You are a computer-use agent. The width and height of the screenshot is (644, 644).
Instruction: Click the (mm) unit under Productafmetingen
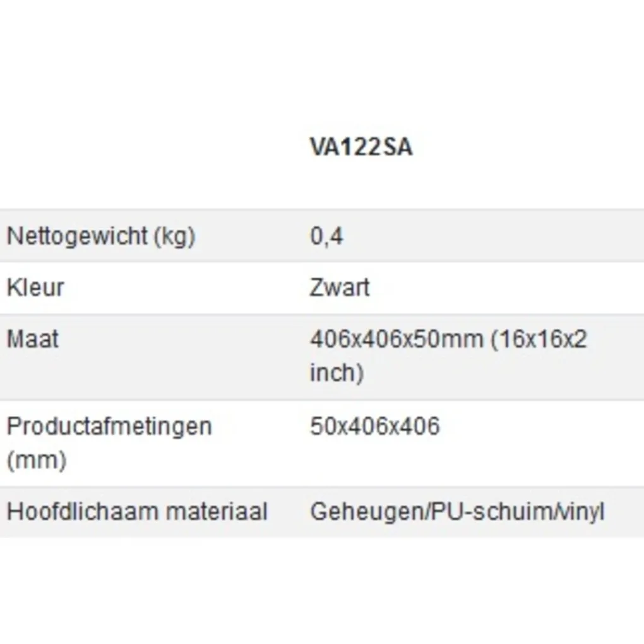[x=36, y=460]
